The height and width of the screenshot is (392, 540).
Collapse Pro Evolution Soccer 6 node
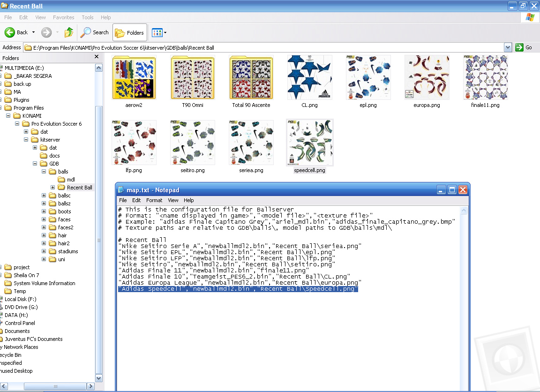click(x=17, y=124)
